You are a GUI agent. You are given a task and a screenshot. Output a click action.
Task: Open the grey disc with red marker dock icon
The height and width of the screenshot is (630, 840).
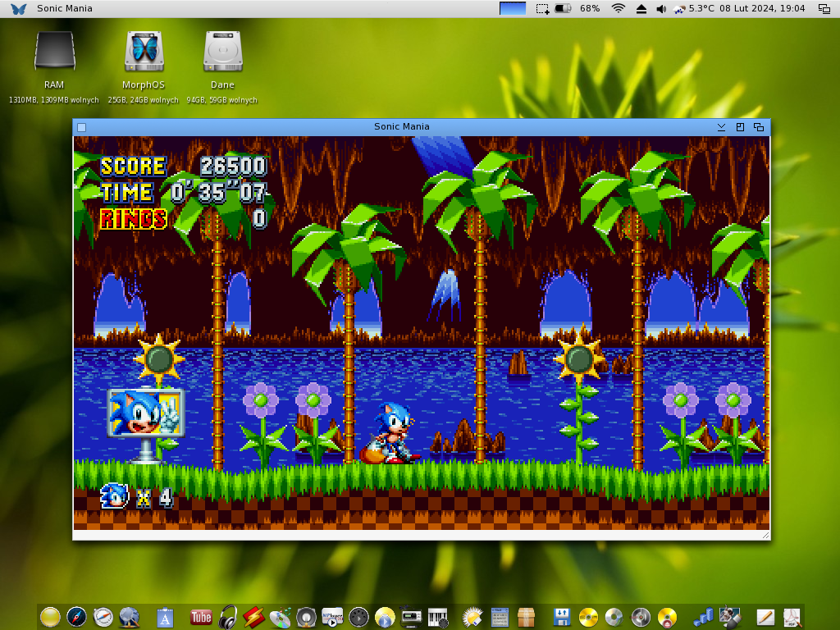click(x=641, y=617)
